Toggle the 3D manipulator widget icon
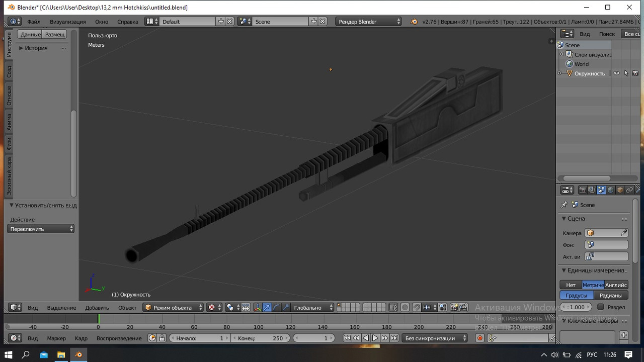Viewport: 644px width, 362px height. 258,308
